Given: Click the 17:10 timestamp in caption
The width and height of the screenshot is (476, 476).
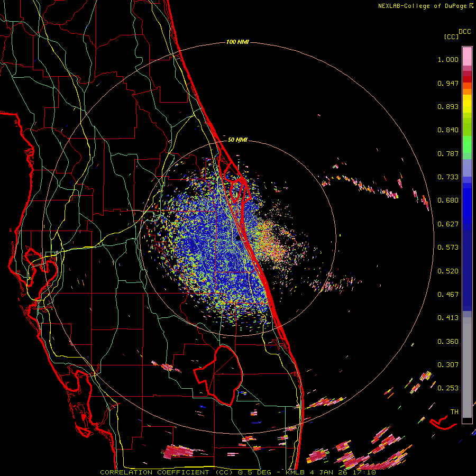Looking at the screenshot, I should click(x=365, y=472).
